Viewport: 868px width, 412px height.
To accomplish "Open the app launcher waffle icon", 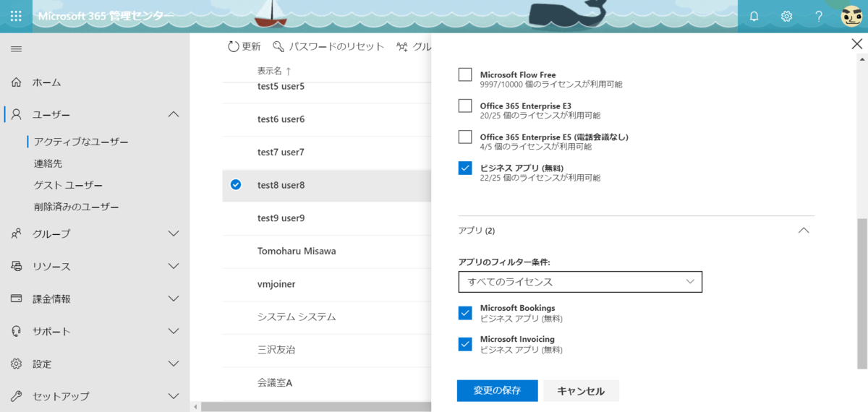I will click(x=16, y=16).
